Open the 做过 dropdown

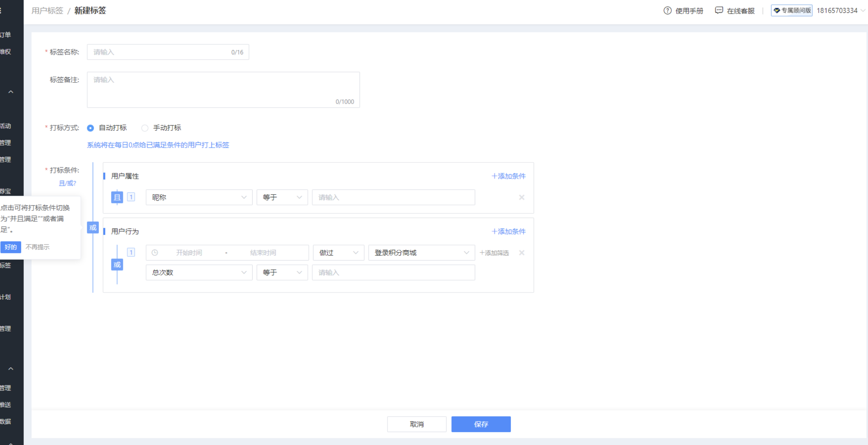tap(338, 253)
